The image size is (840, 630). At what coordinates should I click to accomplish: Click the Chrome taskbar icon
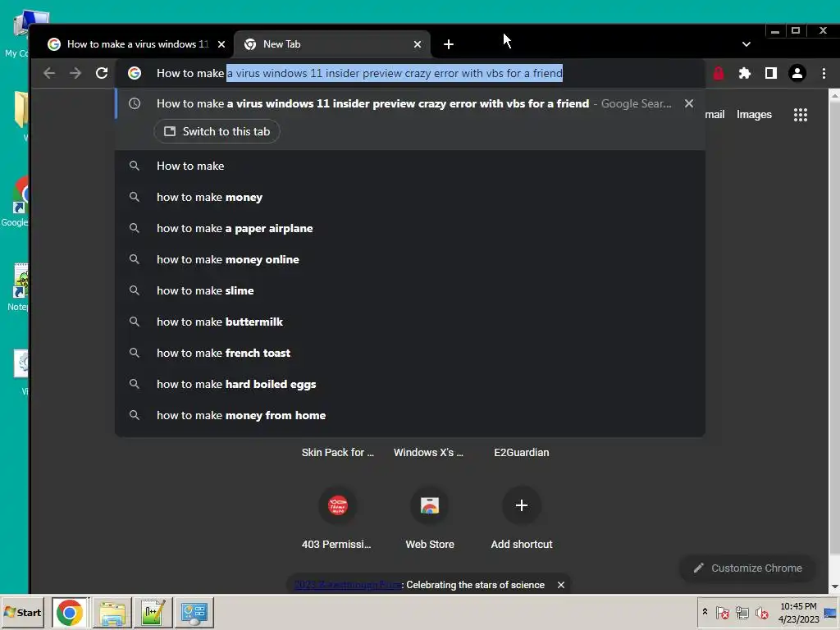click(70, 612)
